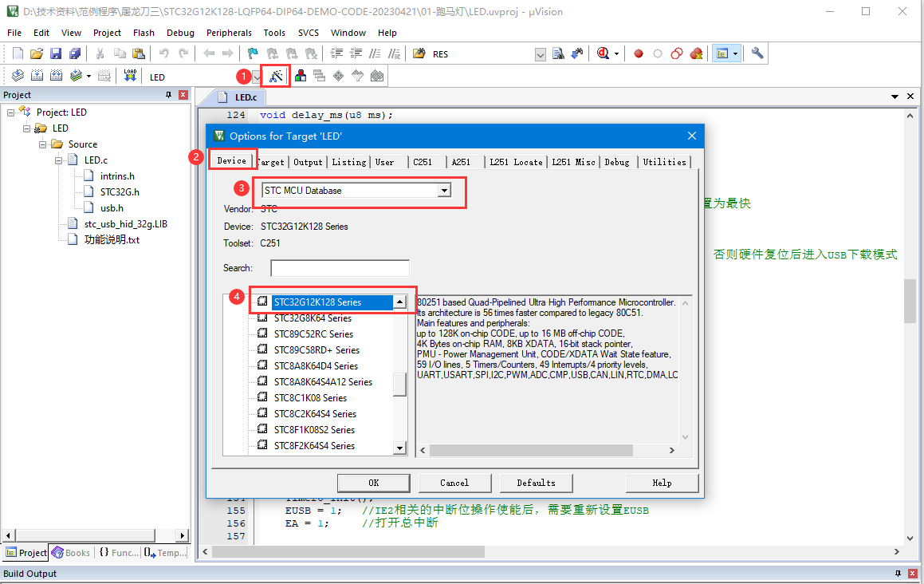Click the Find in Files icon
Viewport: 924px width, 584px height.
419,53
